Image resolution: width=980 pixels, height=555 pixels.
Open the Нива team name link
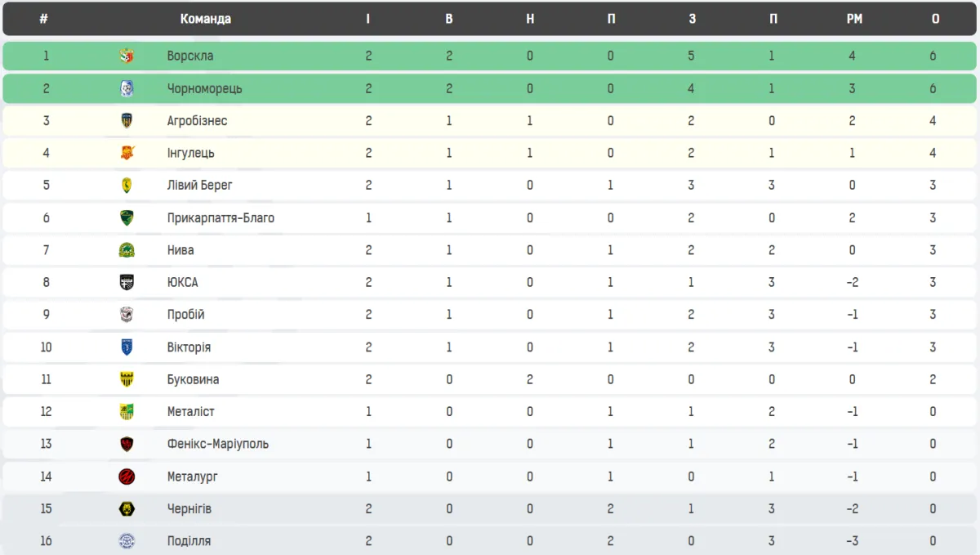180,250
